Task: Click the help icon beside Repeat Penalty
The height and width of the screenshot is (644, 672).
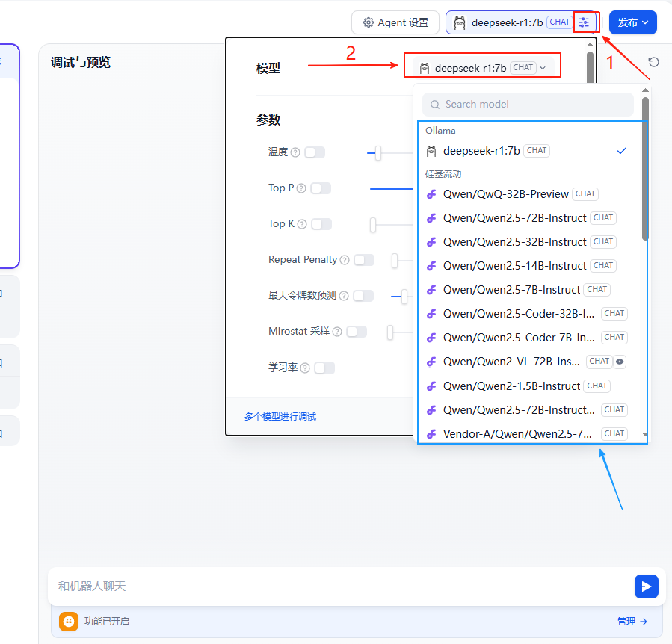Action: click(x=345, y=260)
